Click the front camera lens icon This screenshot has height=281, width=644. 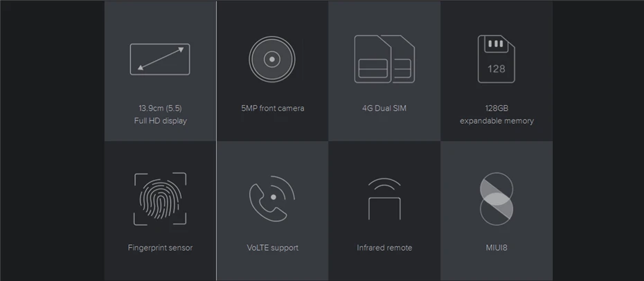pyautogui.click(x=272, y=59)
